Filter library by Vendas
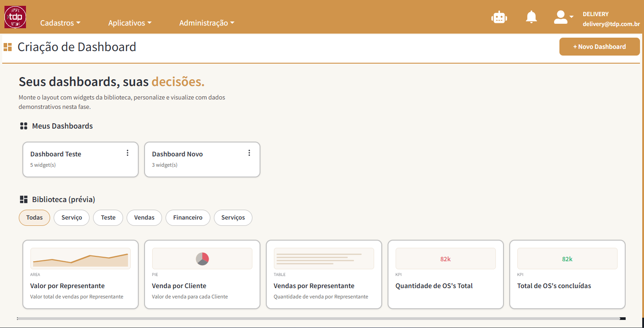Viewport: 644px width, 328px height. [144, 218]
